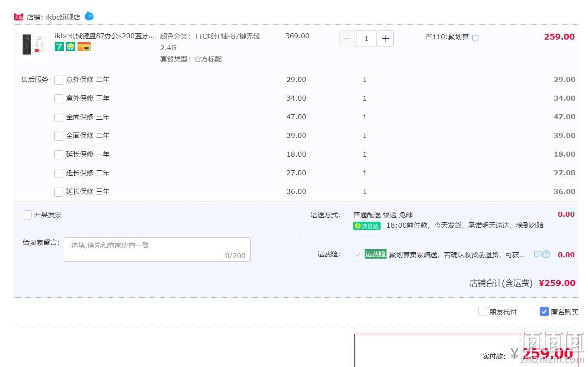Check 延长保修 一年 warranty option
The width and height of the screenshot is (588, 367).
[x=59, y=155]
